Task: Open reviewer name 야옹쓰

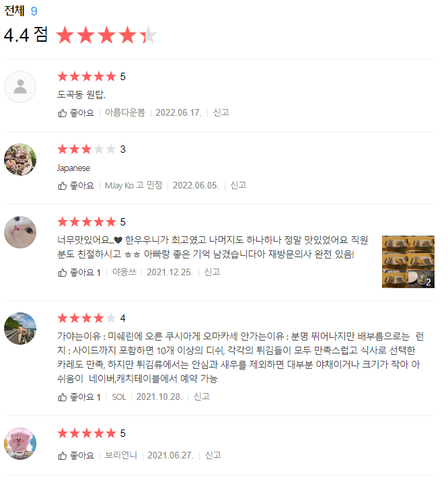Action: tap(124, 272)
